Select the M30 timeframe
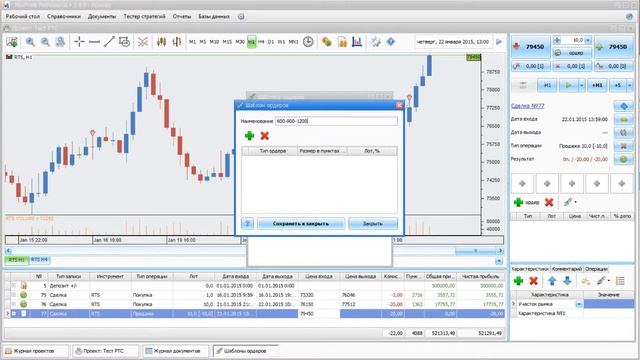This screenshot has height=360, width=640. tap(240, 42)
